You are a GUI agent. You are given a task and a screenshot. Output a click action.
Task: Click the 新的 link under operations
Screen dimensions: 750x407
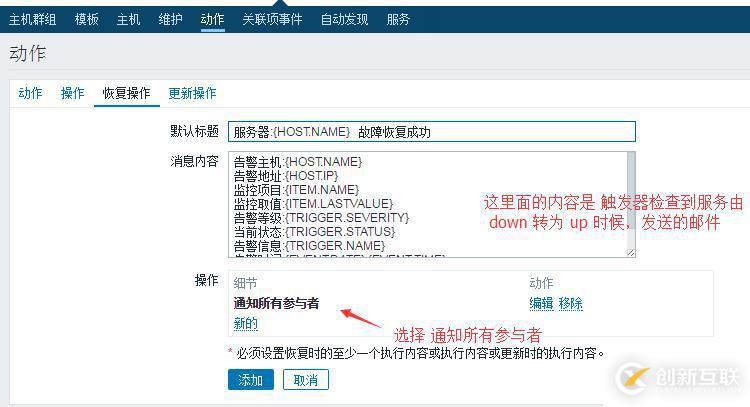246,324
